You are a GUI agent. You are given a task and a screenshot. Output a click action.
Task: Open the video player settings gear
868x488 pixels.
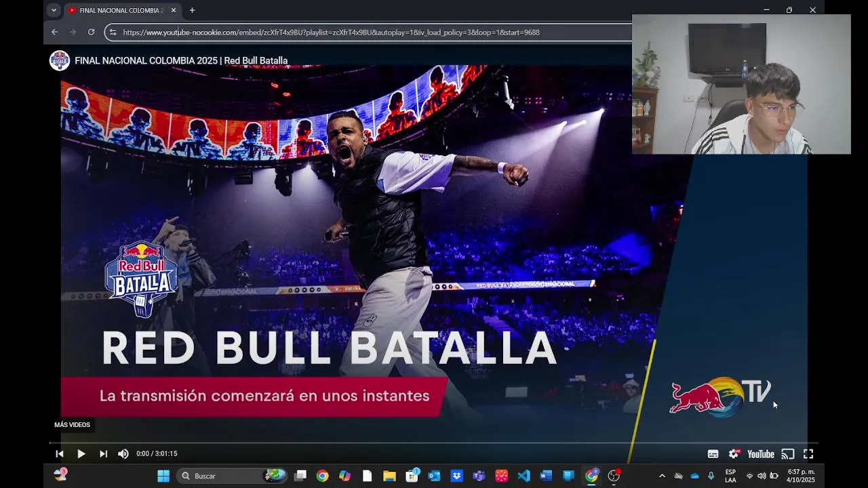[733, 454]
